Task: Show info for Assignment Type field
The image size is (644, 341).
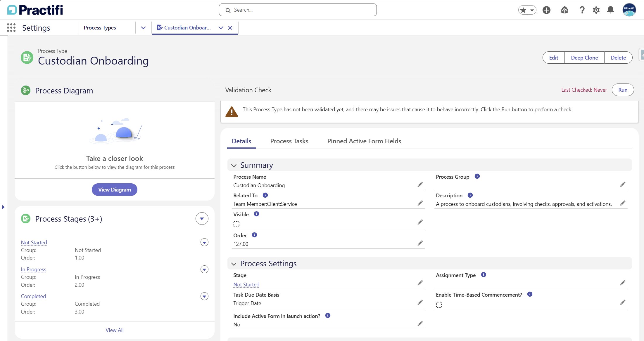Action: 484,275
